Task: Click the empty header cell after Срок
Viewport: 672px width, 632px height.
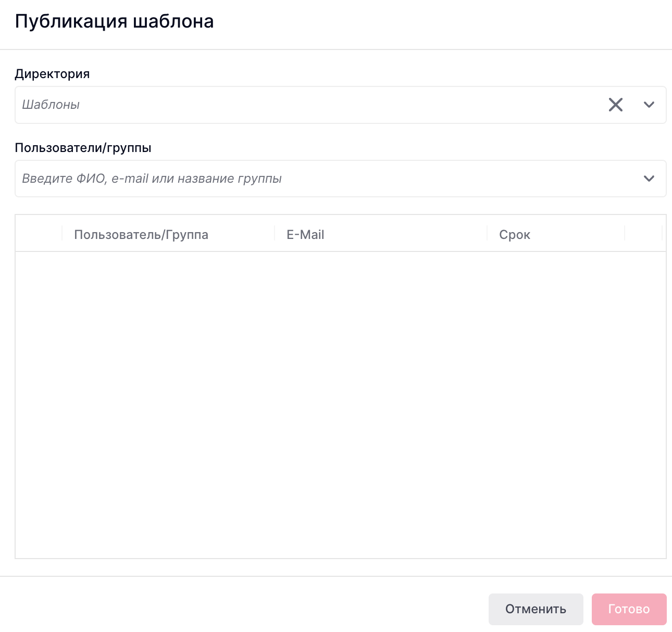Action: [x=643, y=234]
